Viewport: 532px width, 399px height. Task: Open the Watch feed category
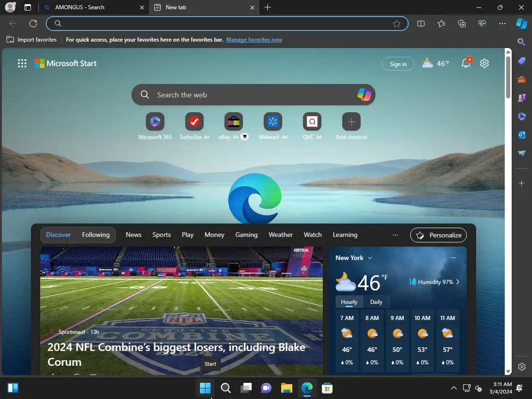tap(313, 235)
